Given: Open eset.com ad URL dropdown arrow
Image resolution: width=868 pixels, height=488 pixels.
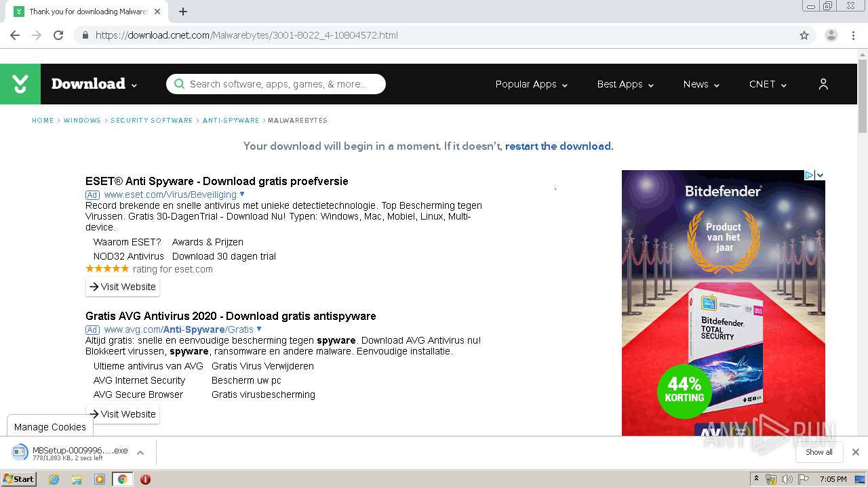Looking at the screenshot, I should click(243, 194).
